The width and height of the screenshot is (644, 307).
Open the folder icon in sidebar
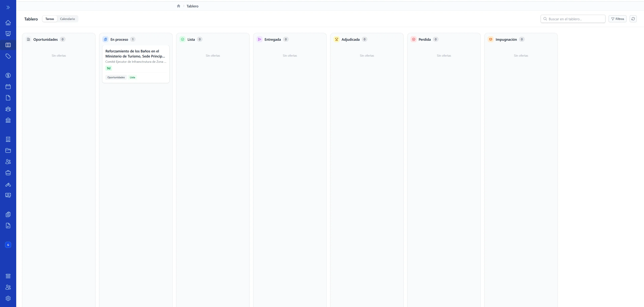tap(8, 150)
